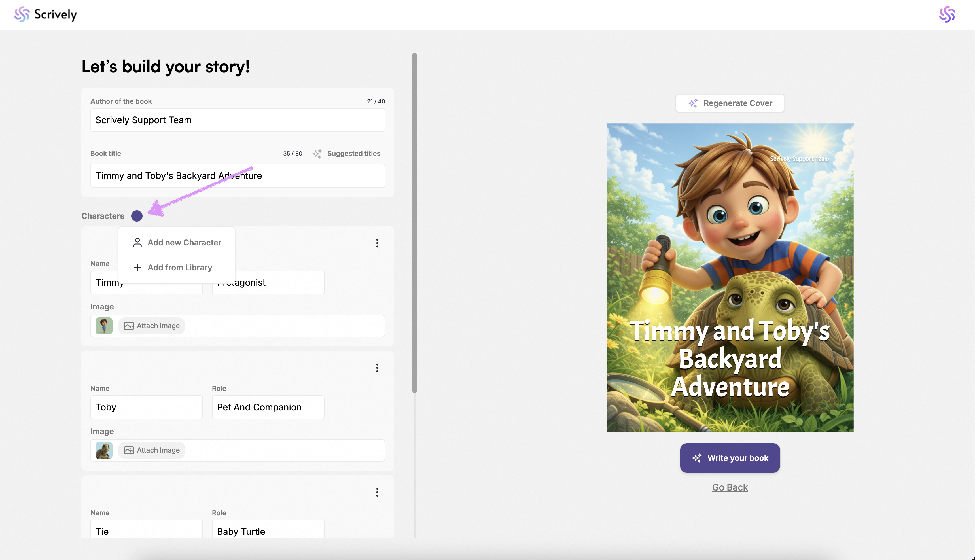Open Tie's three-dot options menu
This screenshot has width=975, height=560.
pos(377,492)
